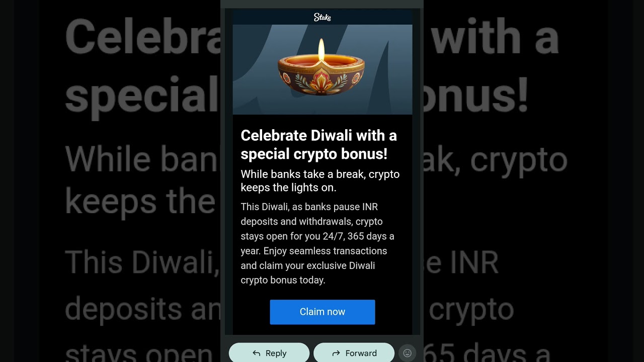Tap the Diwali diya lamp banner image

[323, 69]
